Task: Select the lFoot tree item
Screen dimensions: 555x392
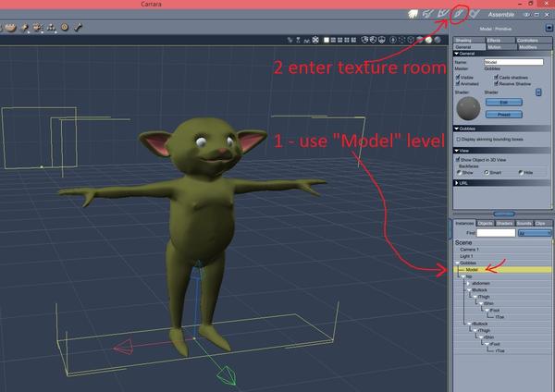Action: coord(494,311)
